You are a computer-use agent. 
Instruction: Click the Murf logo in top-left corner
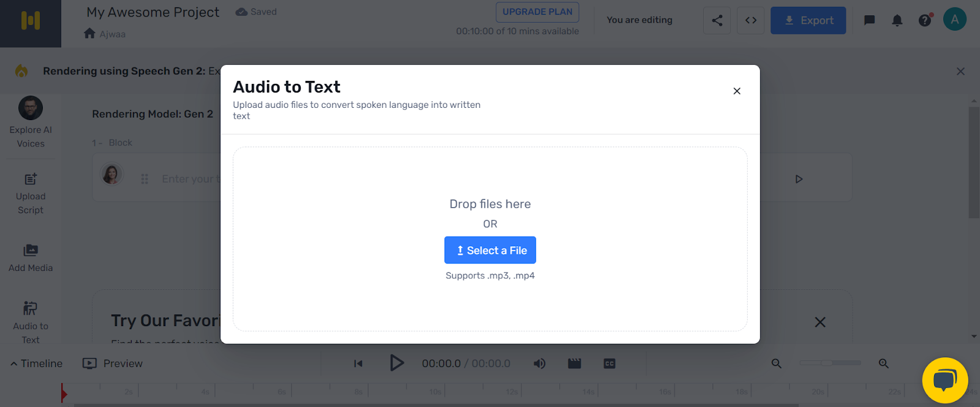click(31, 20)
